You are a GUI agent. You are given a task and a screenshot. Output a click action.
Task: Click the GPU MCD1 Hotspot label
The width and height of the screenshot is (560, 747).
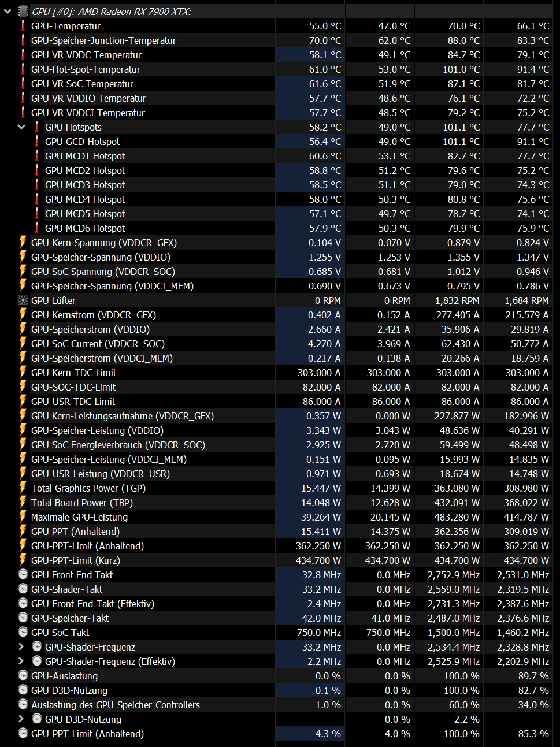(x=85, y=156)
